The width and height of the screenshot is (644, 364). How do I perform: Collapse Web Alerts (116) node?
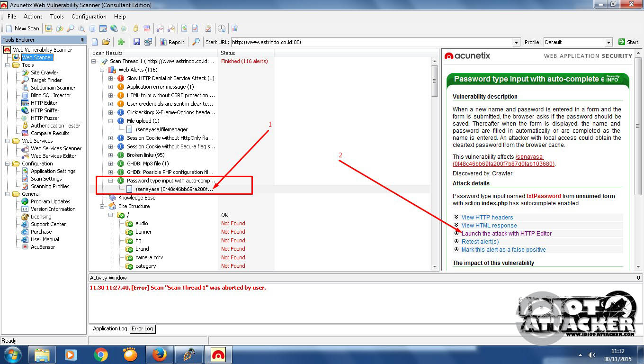[x=102, y=70]
